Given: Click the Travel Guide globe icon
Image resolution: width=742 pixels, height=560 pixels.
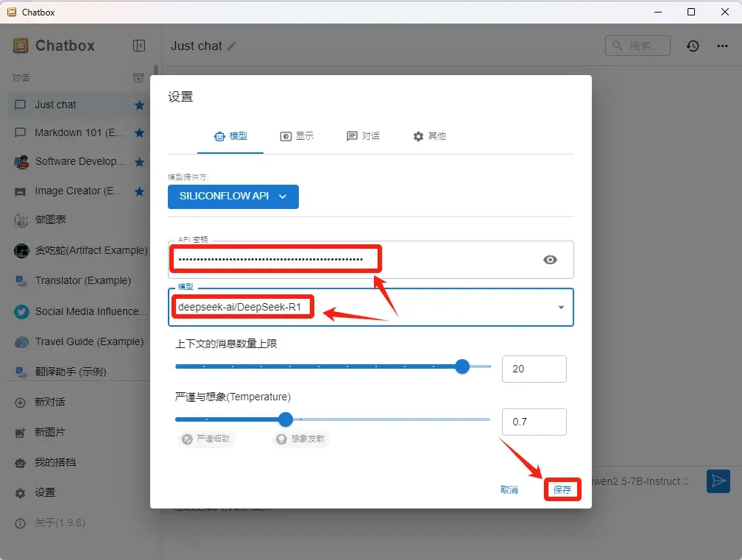Looking at the screenshot, I should (21, 342).
